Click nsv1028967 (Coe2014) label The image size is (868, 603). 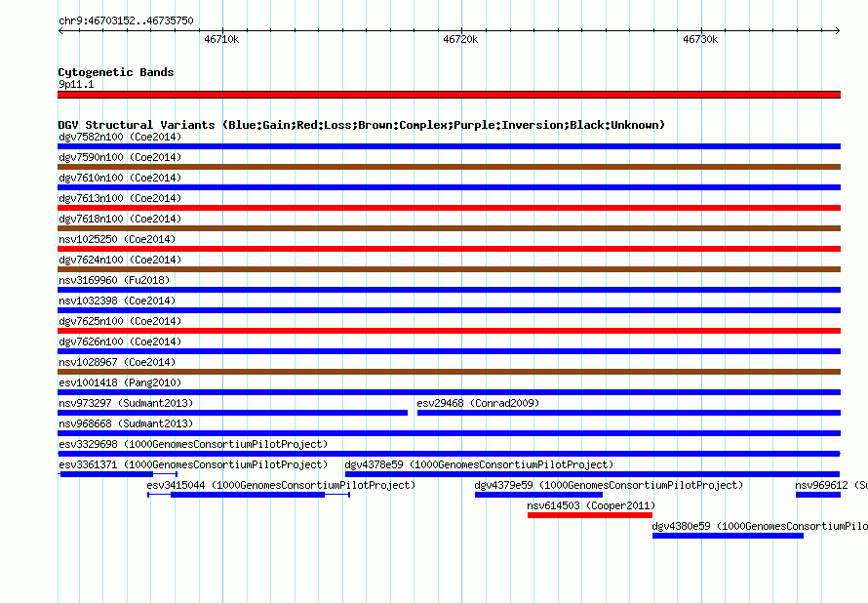pos(117,362)
